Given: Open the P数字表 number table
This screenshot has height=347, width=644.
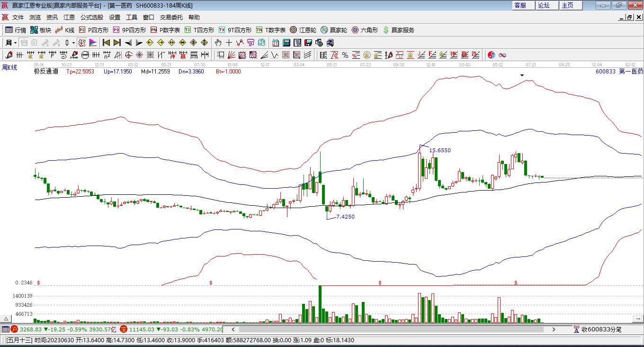Looking at the screenshot, I should click(x=165, y=30).
